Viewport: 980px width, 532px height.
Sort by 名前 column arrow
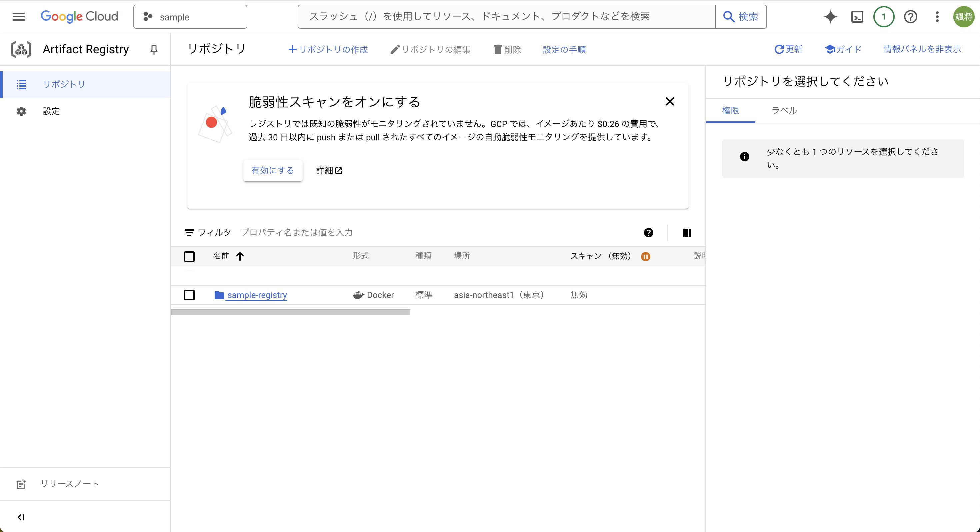point(240,256)
